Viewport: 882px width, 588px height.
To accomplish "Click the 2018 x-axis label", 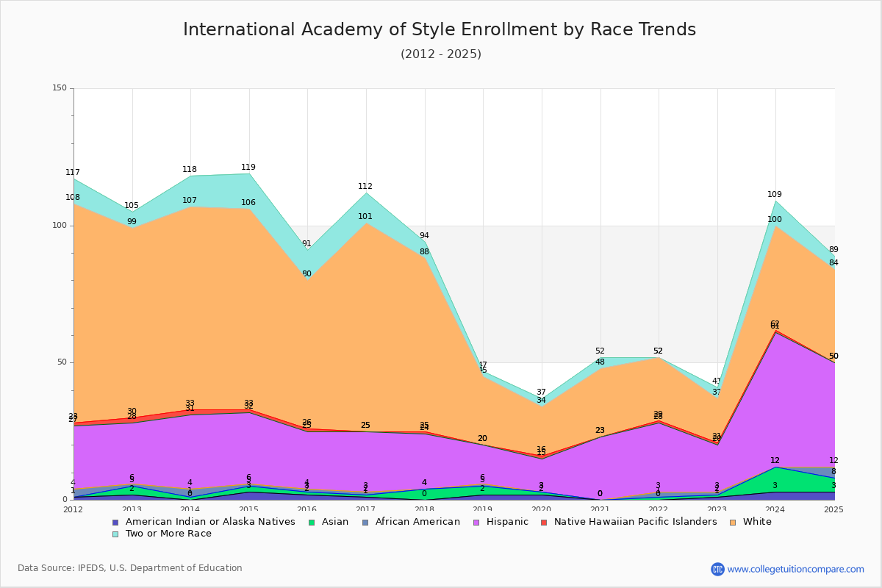I will coord(425,509).
